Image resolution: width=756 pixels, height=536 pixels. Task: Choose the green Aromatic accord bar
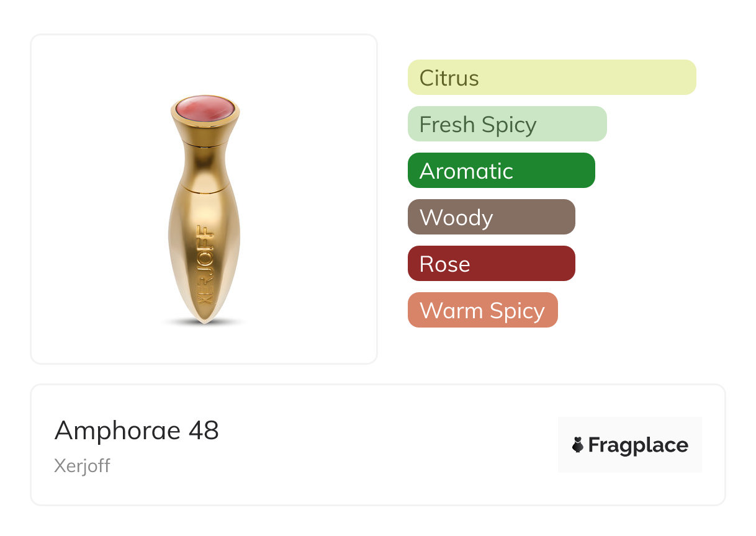501,171
